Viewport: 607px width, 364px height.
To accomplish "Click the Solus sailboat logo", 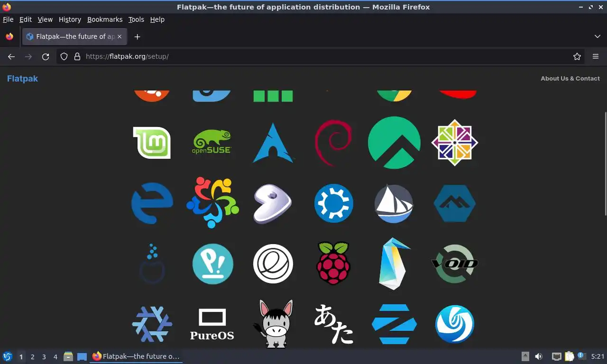I will coord(394,204).
